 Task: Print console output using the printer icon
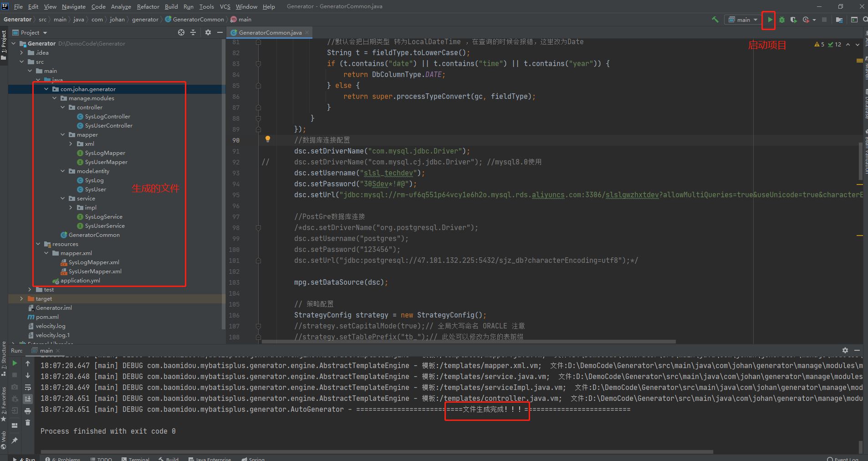(x=28, y=411)
